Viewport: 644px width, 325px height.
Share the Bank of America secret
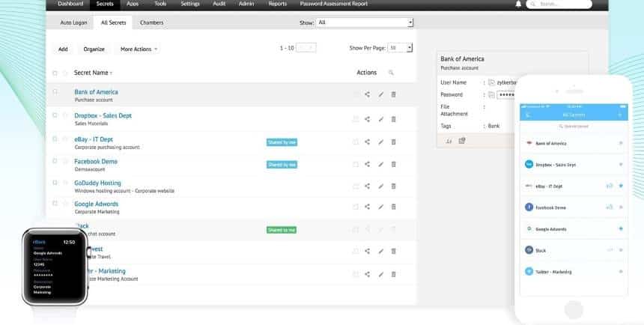(367, 94)
